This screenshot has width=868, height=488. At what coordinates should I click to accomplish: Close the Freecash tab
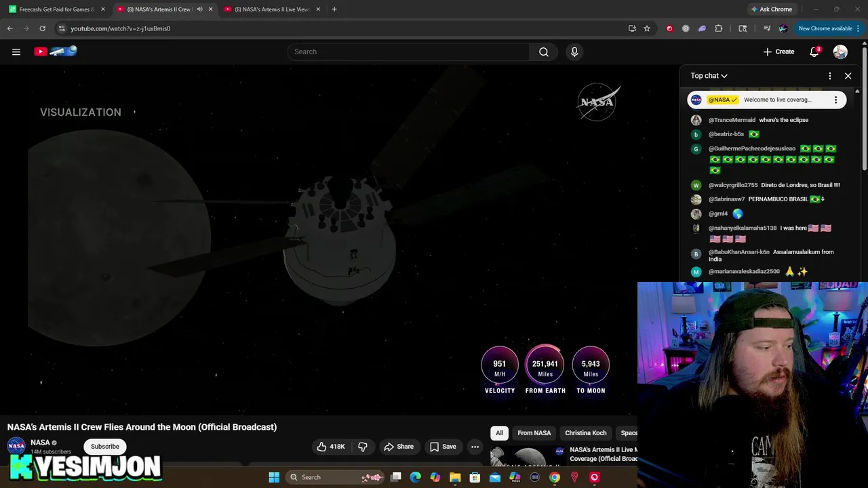pyautogui.click(x=103, y=9)
